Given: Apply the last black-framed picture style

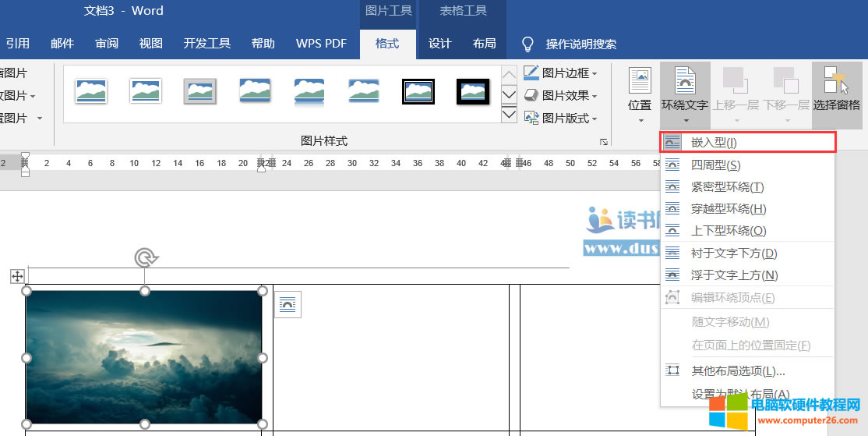Looking at the screenshot, I should (x=473, y=92).
